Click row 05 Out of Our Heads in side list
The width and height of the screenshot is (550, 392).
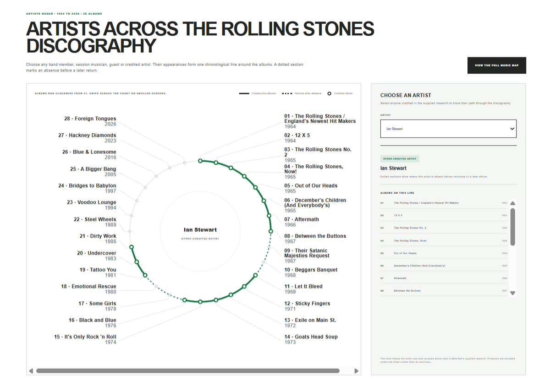[x=444, y=253]
